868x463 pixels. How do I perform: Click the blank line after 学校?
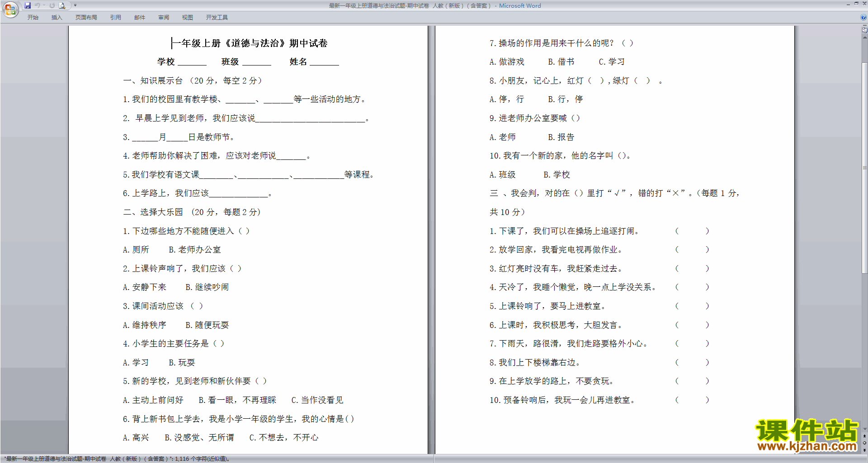point(192,62)
